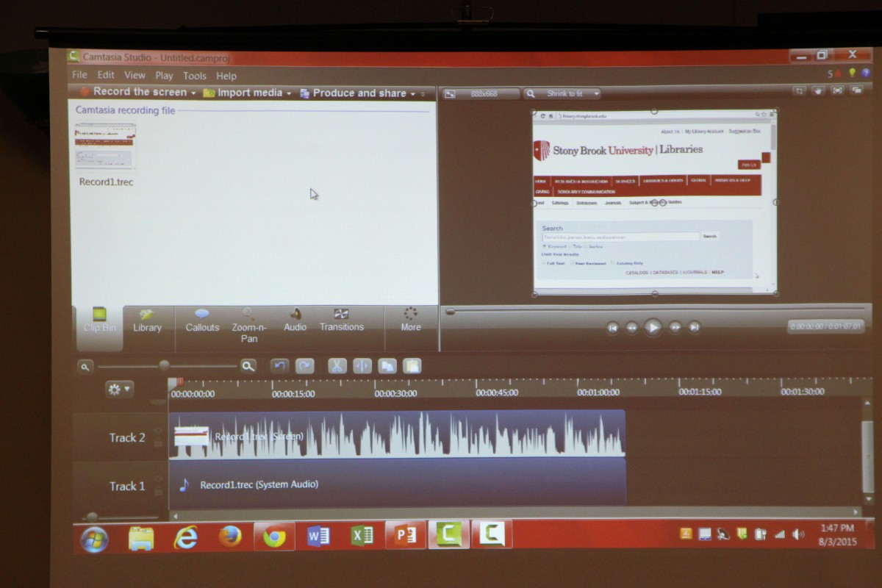Click the 00:00:45;00 timeline ruler mark
882x588 pixels.
click(x=496, y=392)
